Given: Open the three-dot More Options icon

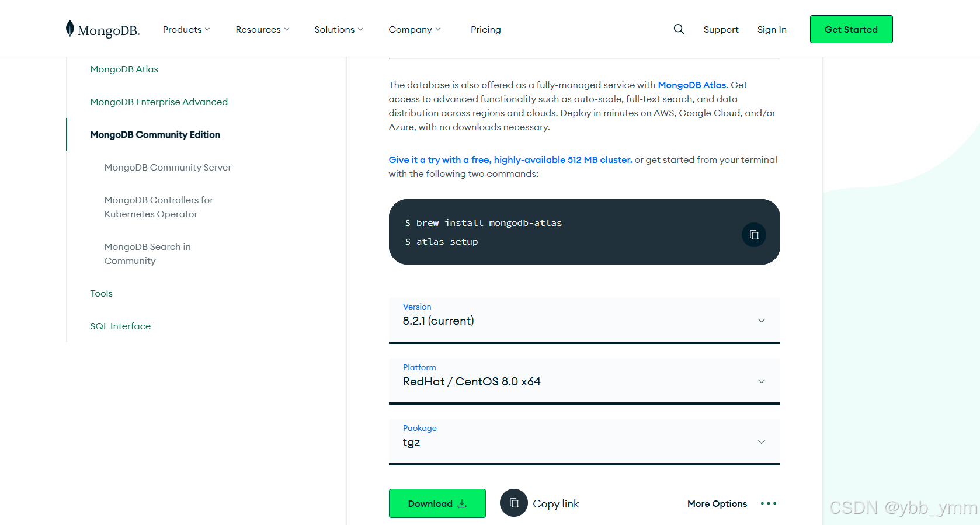Looking at the screenshot, I should coord(769,503).
